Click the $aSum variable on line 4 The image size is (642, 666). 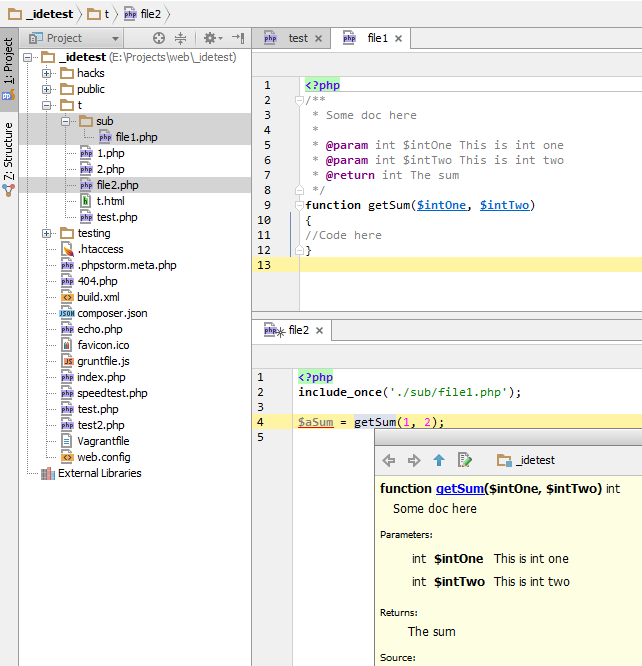click(316, 422)
